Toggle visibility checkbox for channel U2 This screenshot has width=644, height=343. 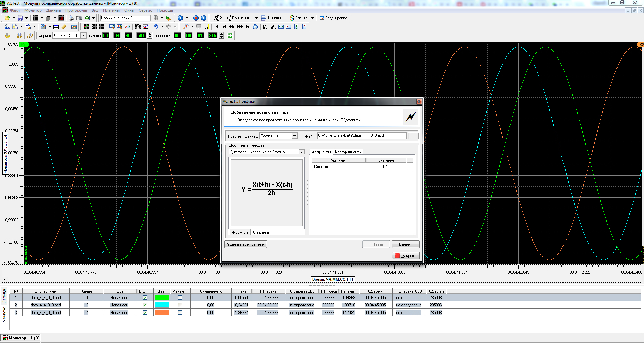145,305
